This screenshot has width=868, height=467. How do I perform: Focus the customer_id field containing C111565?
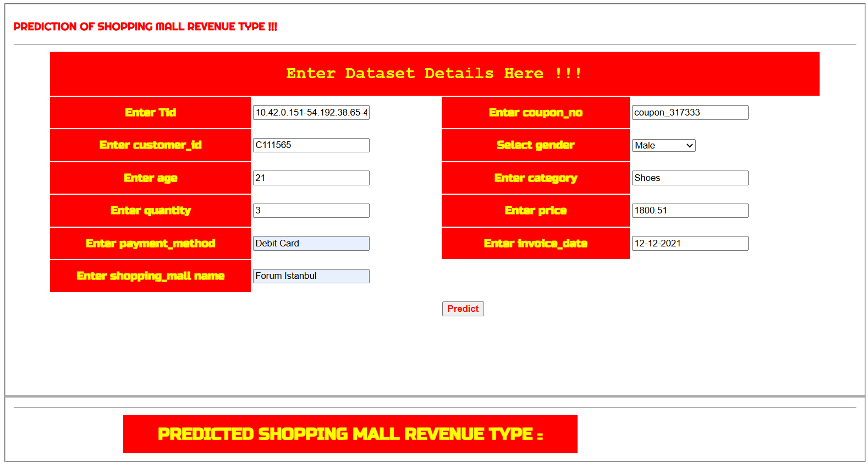[311, 145]
